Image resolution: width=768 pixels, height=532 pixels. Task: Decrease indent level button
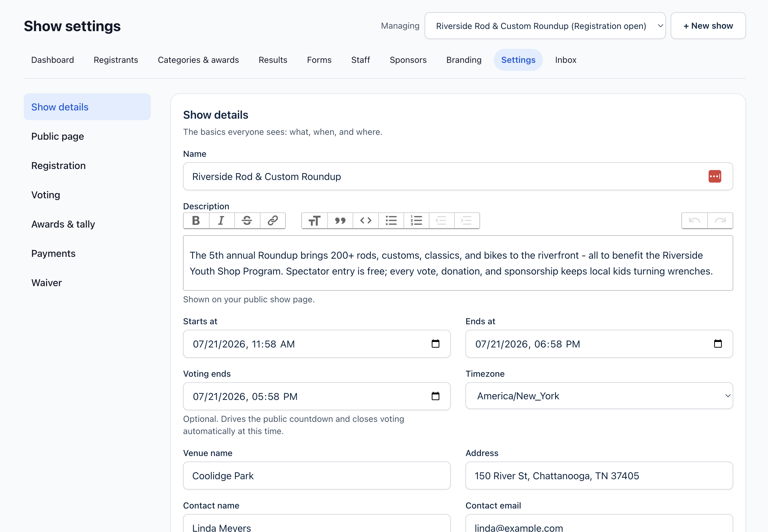click(x=442, y=221)
